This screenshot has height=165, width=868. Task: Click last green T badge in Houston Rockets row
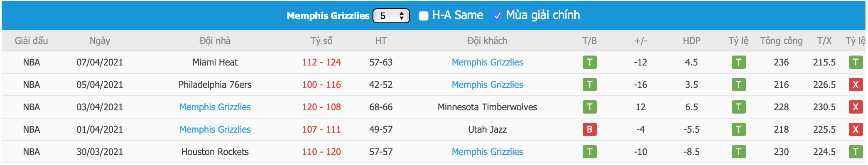coord(856,152)
